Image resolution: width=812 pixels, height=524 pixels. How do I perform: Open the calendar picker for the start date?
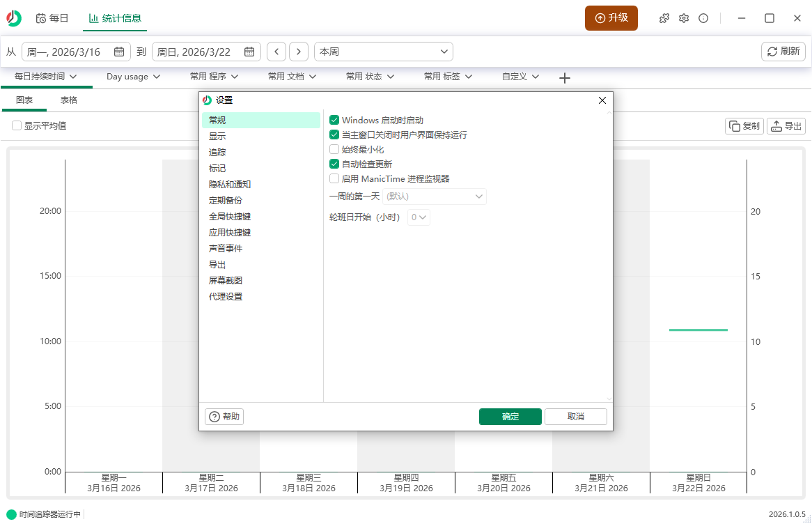pyautogui.click(x=118, y=51)
